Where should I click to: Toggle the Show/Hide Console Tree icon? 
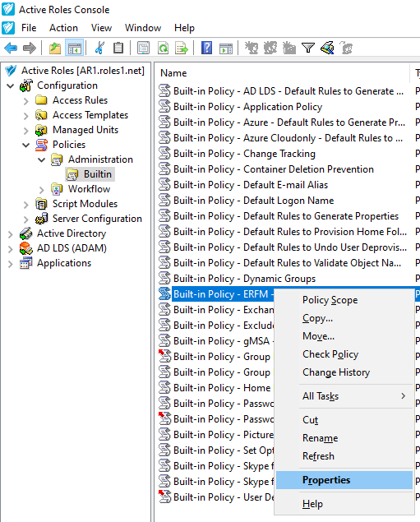(x=74, y=48)
